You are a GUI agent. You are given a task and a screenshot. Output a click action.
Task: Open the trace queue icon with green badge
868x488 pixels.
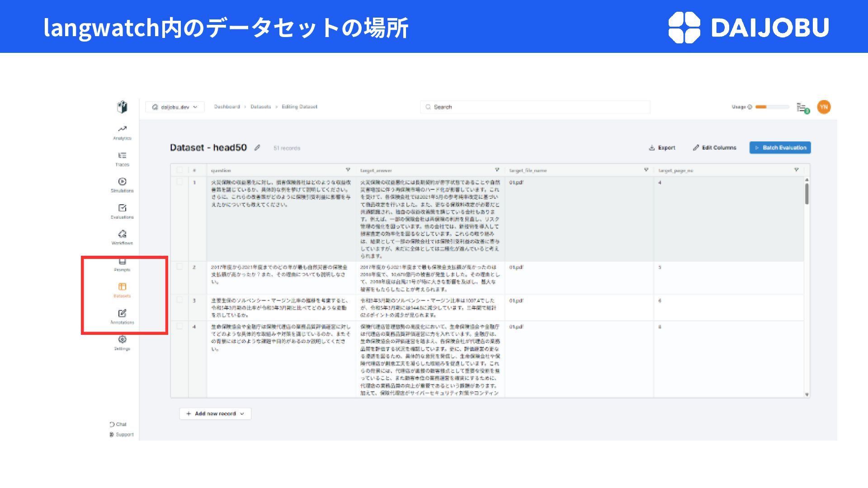click(x=803, y=108)
